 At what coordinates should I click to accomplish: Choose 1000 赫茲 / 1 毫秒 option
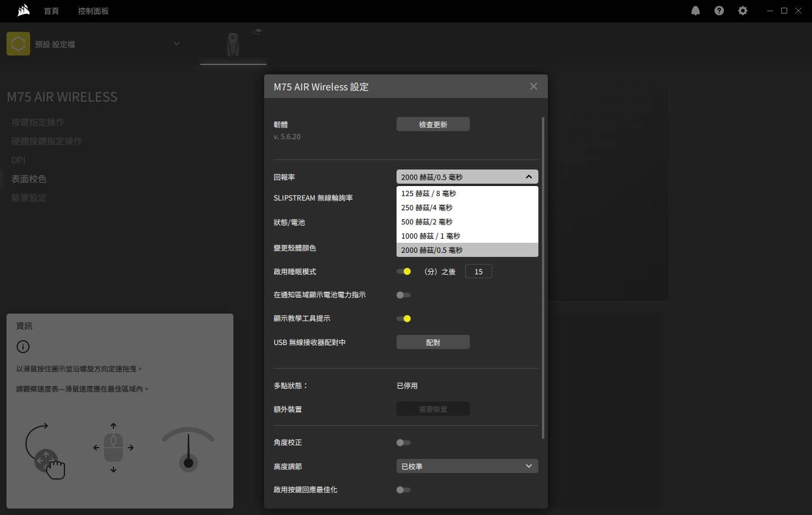[467, 236]
